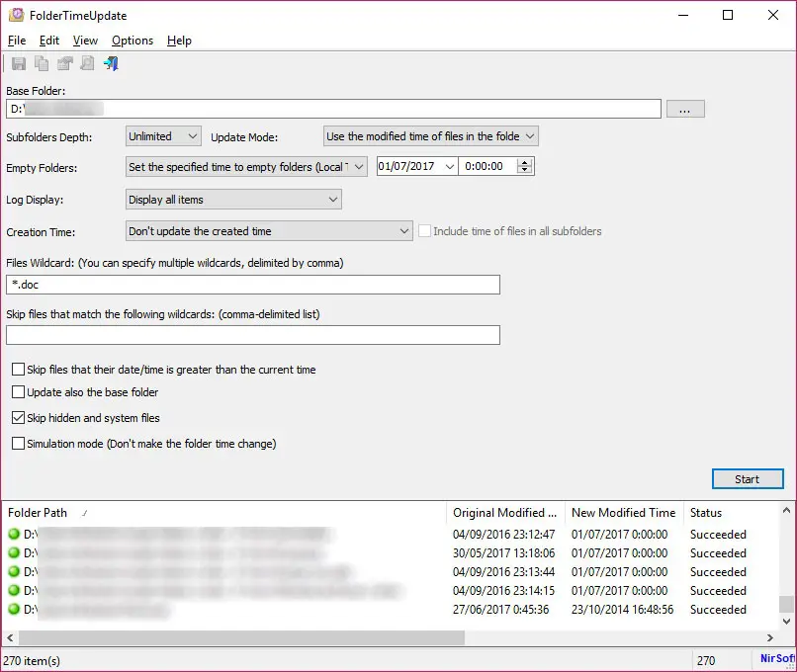Click the NirSoft link in status bar
Image resolution: width=797 pixels, height=672 pixels.
pyautogui.click(x=776, y=658)
